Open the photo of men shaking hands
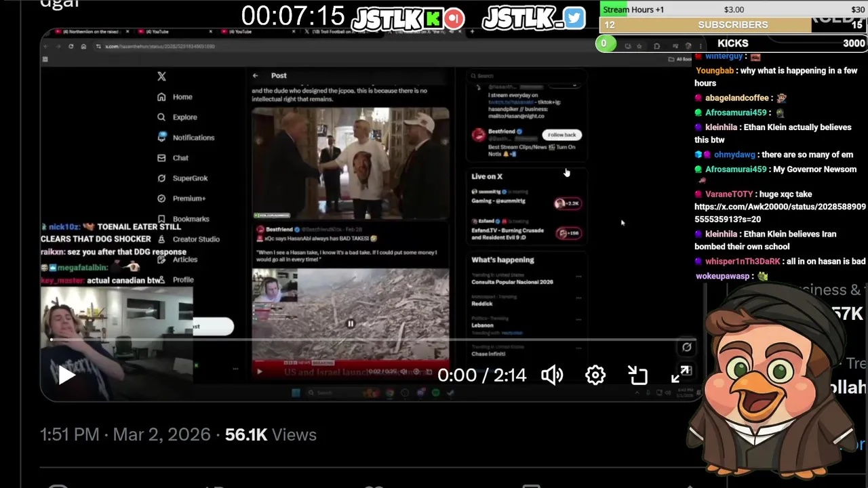This screenshot has height=488, width=868. (x=350, y=163)
